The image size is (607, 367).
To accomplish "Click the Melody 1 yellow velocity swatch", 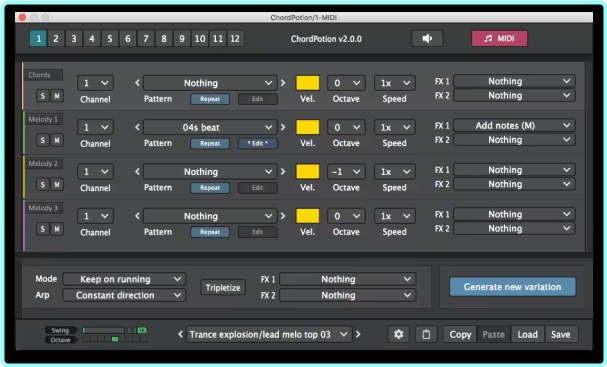I will pos(308,127).
